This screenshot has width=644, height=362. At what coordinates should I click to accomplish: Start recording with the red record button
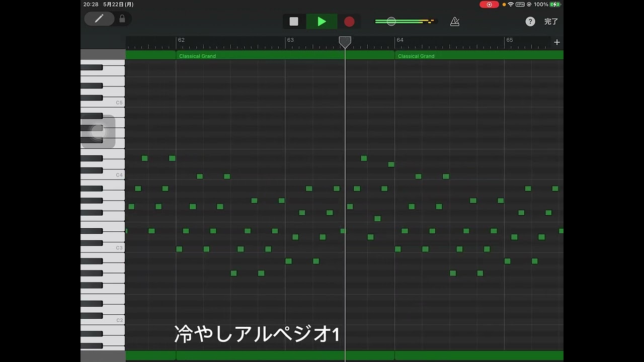click(x=349, y=22)
